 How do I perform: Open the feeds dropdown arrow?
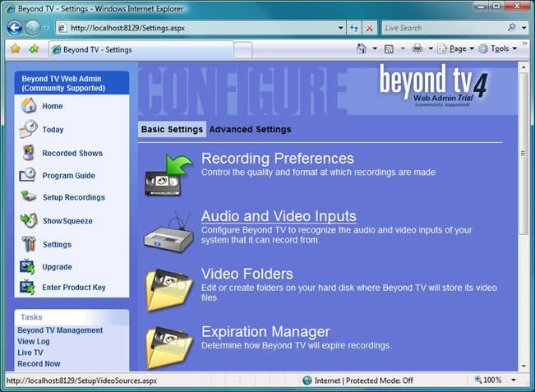click(x=403, y=48)
